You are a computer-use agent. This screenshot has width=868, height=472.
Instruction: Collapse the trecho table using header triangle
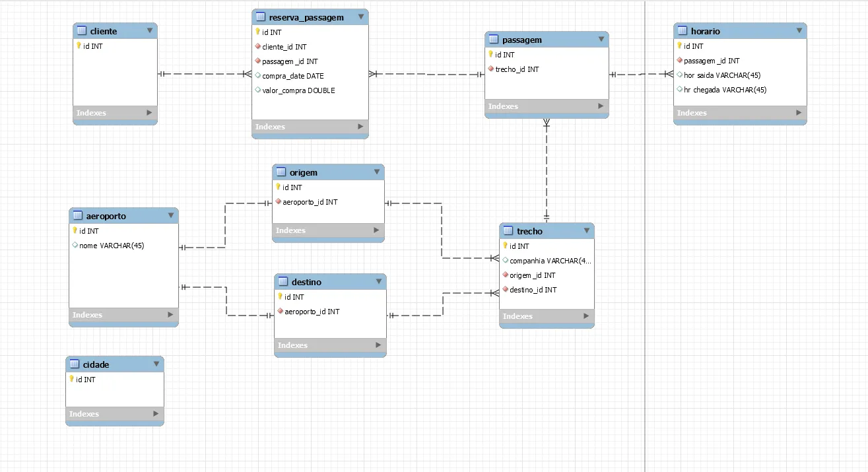586,231
